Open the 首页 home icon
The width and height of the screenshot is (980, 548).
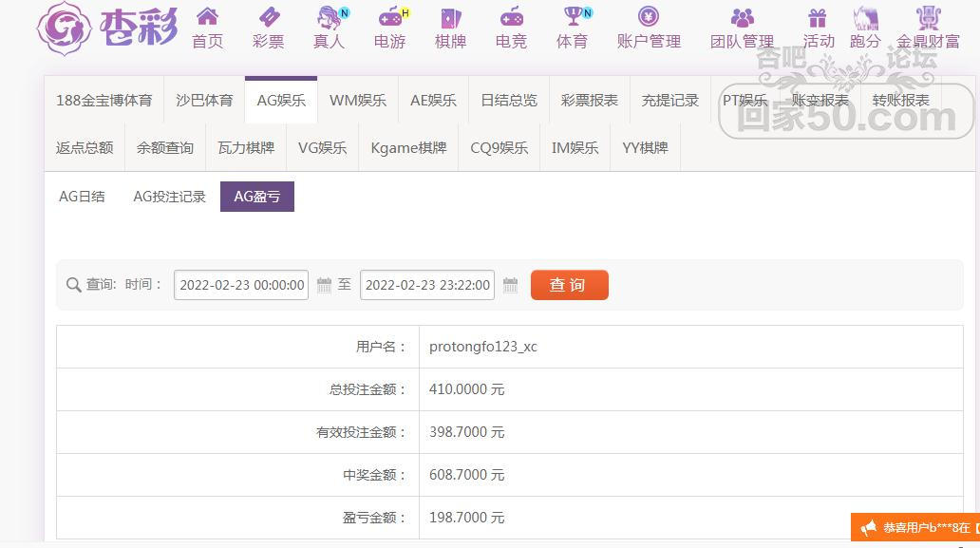[208, 17]
